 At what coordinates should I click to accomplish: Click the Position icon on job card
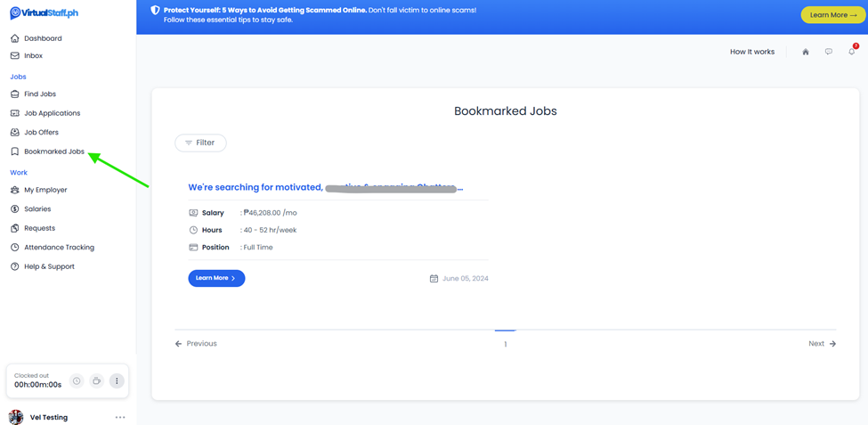pos(193,247)
